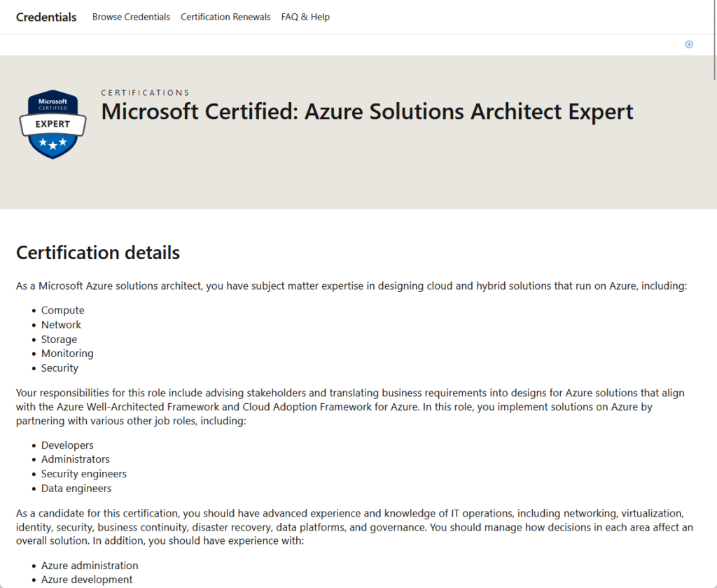Image resolution: width=717 pixels, height=588 pixels.
Task: Click the Certification details heading
Action: click(98, 253)
